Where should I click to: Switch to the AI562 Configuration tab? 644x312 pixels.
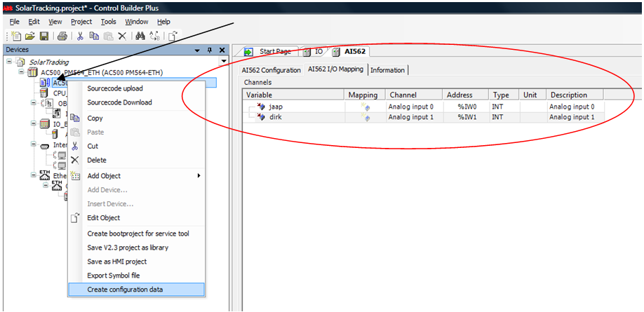271,70
